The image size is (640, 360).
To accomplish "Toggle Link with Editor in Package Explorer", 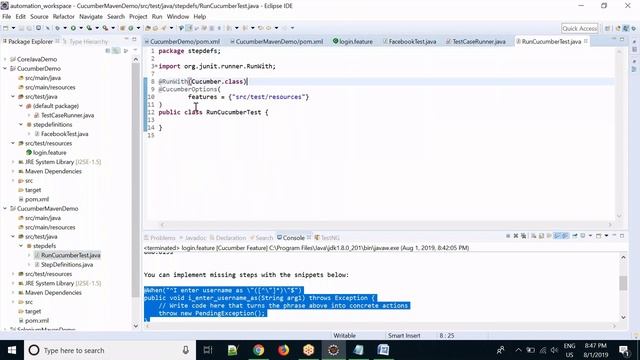I will (116, 51).
